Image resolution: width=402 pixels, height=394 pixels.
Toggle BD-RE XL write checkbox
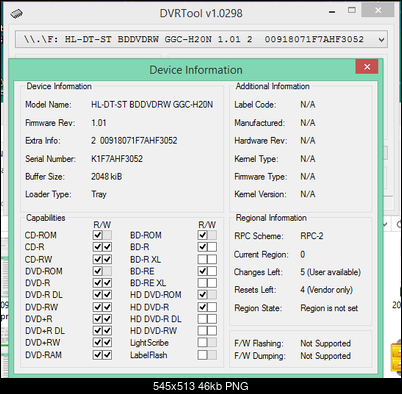point(212,283)
